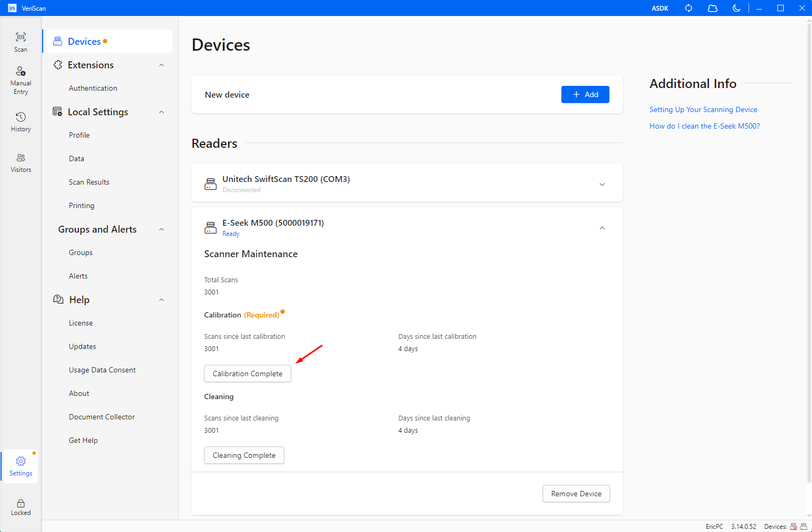Click the Add new device button

(x=585, y=94)
